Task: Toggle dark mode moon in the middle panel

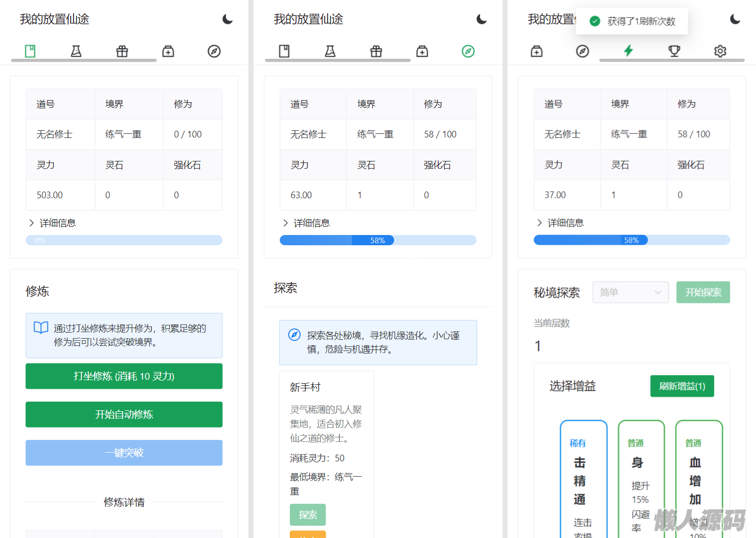Action: pyautogui.click(x=482, y=19)
